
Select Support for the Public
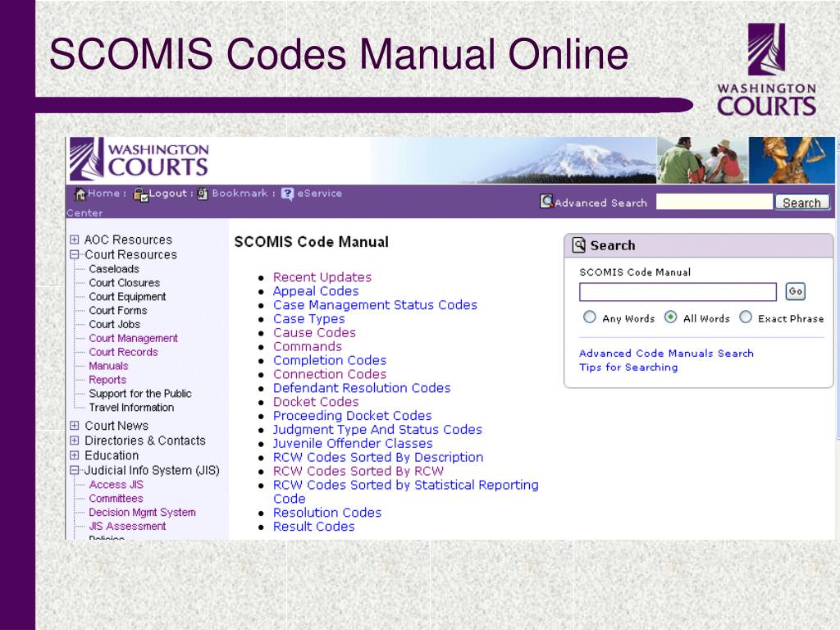click(x=139, y=394)
